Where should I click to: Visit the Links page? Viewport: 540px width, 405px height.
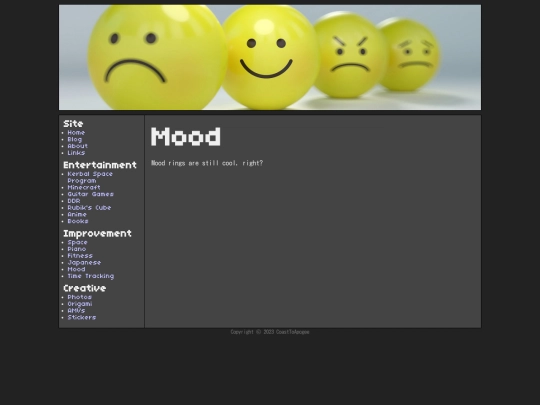[x=76, y=153]
